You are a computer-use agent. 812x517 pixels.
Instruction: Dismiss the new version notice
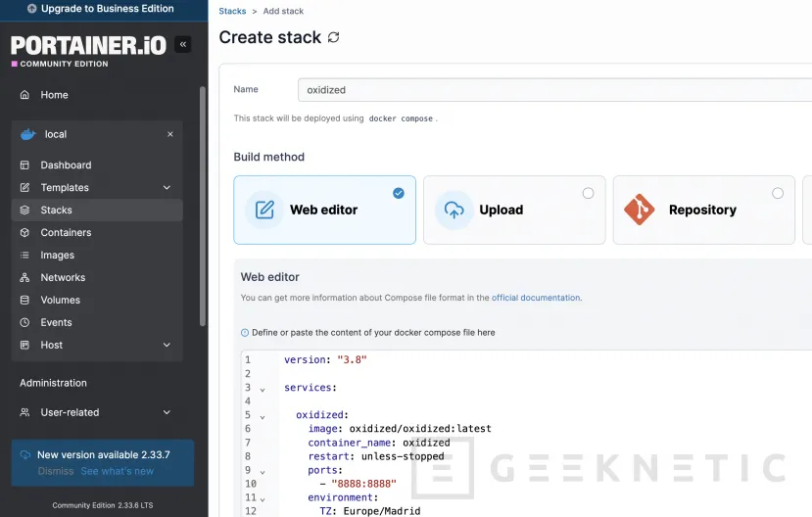tap(56, 471)
